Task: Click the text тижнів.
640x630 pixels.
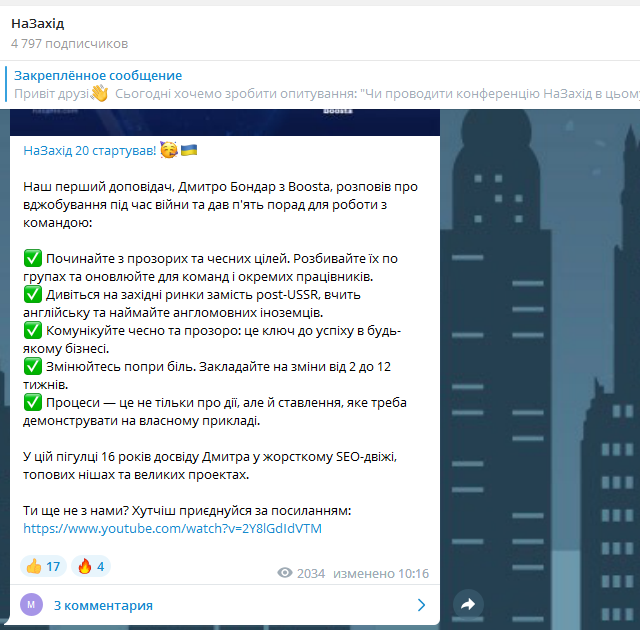Action: point(45,384)
